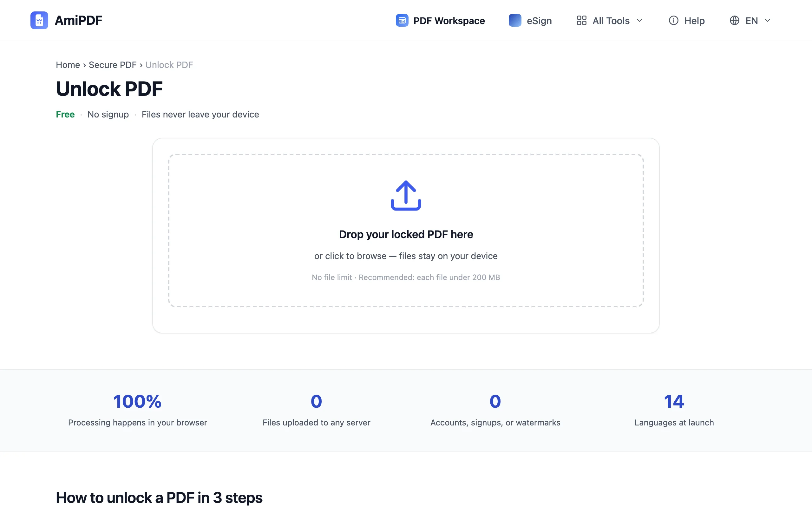
Task: Click 'Processing happens in your browser' text
Action: 138,423
